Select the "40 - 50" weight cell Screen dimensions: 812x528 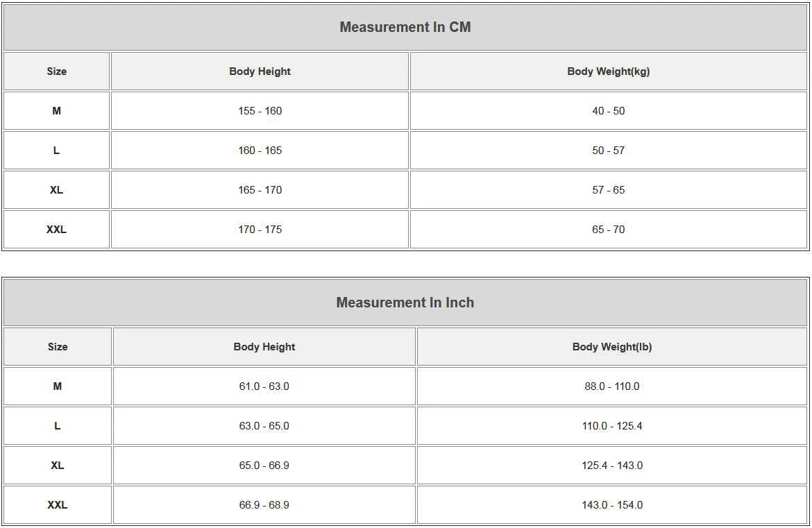609,111
